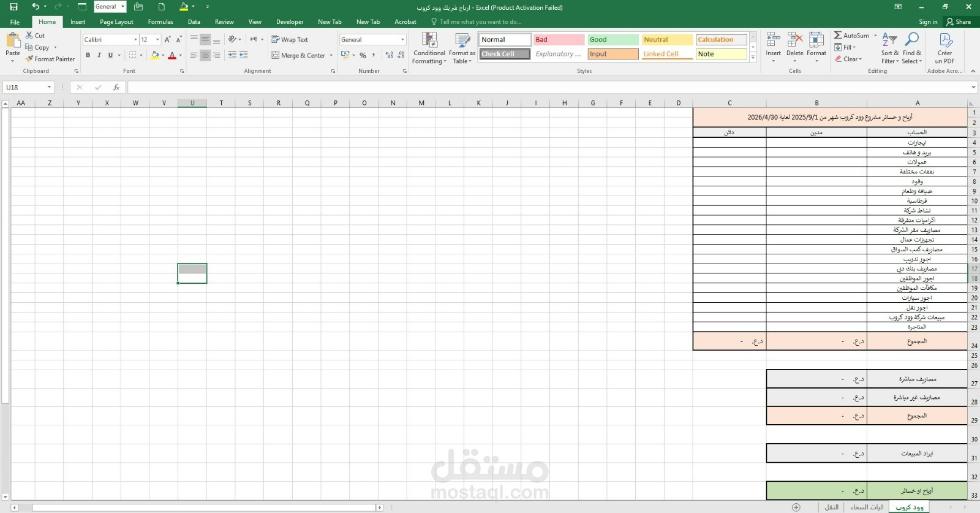Open Sort & Filter options
This screenshot has height=513, width=980.
point(890,48)
